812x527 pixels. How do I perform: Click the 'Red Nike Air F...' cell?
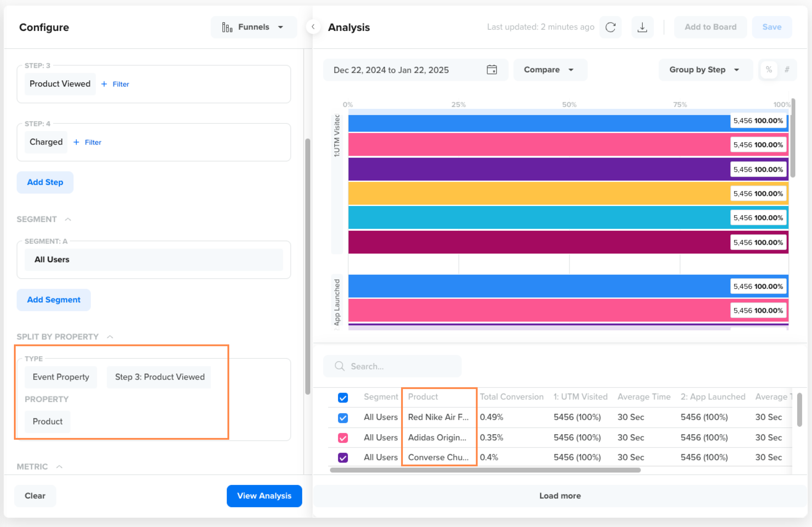(438, 417)
